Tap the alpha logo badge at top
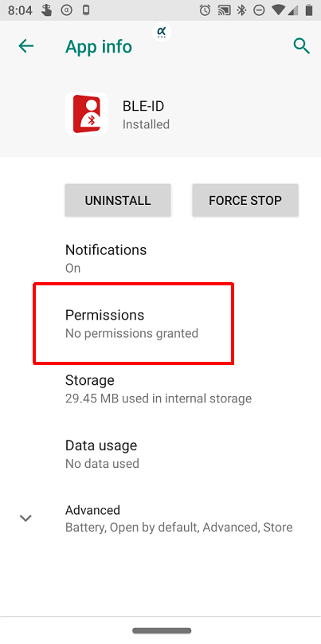The width and height of the screenshot is (321, 644). 162,32
